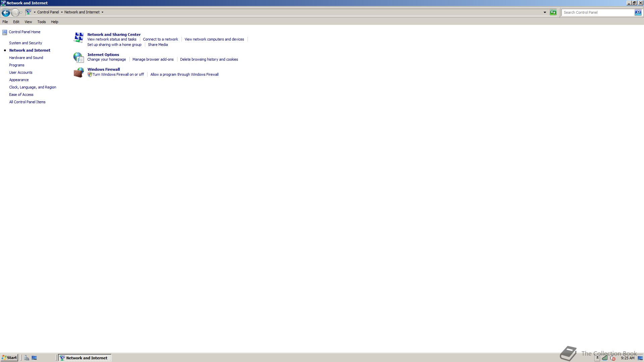Click the network signal tray icon
Screen dimensions: 644x362
[604, 358]
